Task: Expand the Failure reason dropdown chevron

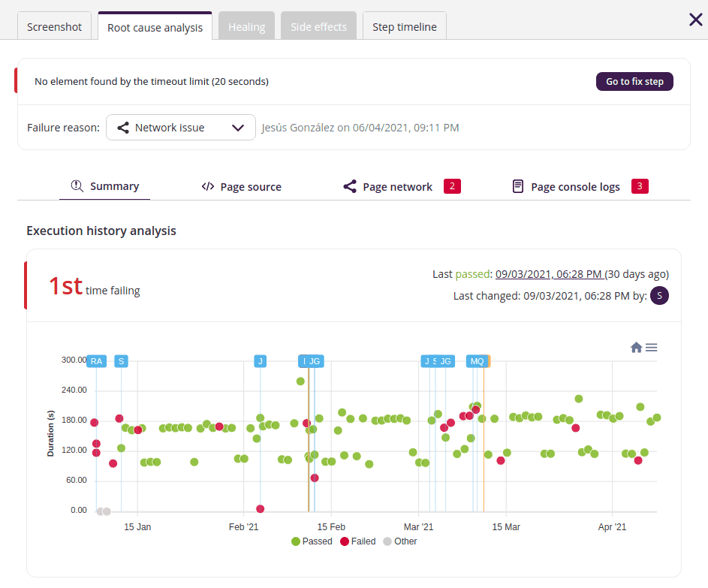Action: pos(238,128)
